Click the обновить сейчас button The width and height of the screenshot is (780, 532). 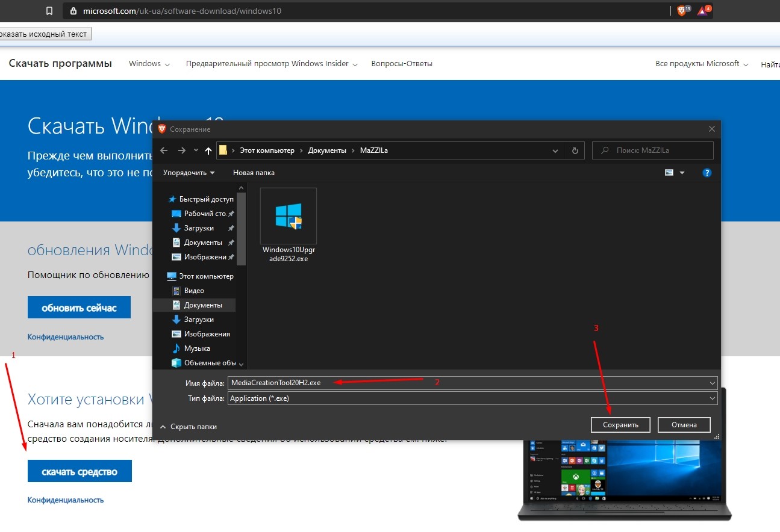click(x=79, y=308)
